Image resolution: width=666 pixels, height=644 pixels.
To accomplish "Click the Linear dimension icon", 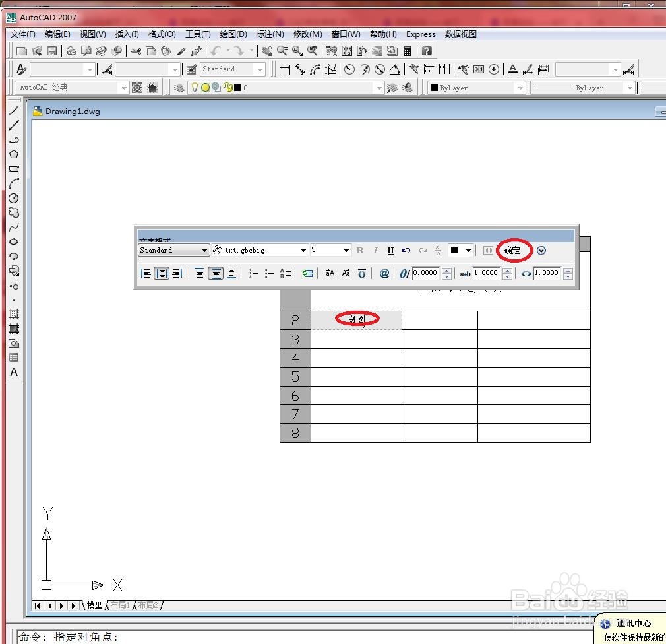I will pos(285,69).
